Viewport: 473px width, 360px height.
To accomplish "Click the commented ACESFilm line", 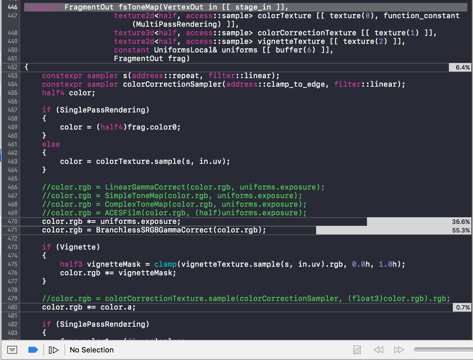I will [x=174, y=213].
